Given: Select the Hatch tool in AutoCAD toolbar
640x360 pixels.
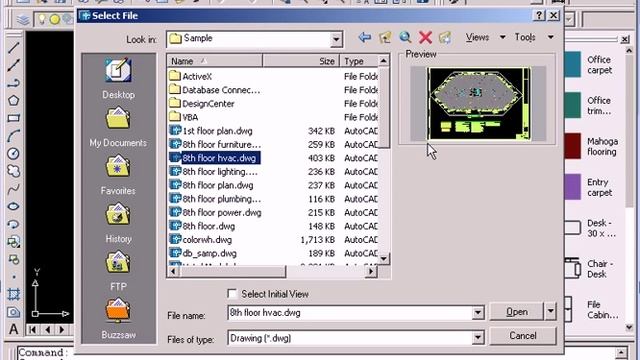Looking at the screenshot, I should point(13,294).
